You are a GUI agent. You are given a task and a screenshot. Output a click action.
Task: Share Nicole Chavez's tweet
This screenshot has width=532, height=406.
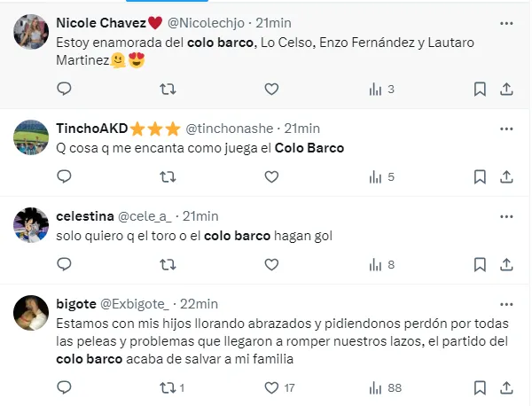point(506,89)
